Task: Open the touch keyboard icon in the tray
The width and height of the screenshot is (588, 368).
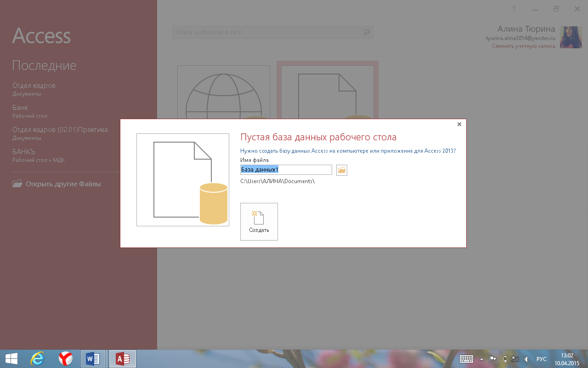Action: point(467,359)
